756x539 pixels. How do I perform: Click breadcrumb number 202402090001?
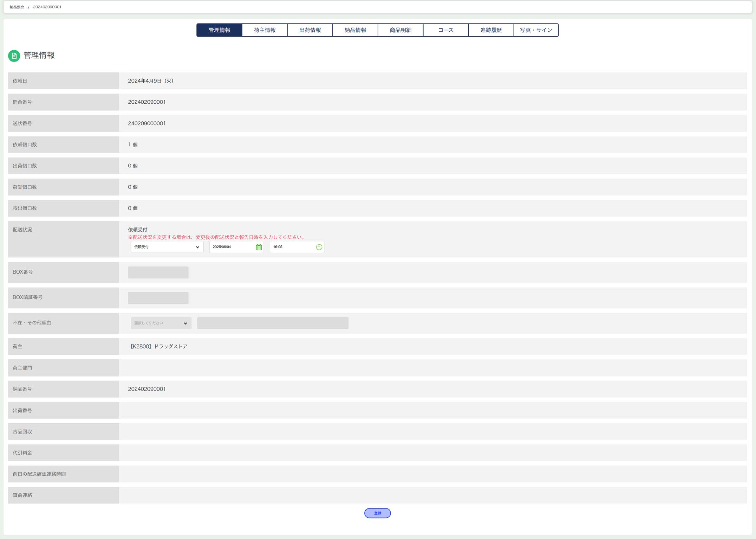[47, 7]
